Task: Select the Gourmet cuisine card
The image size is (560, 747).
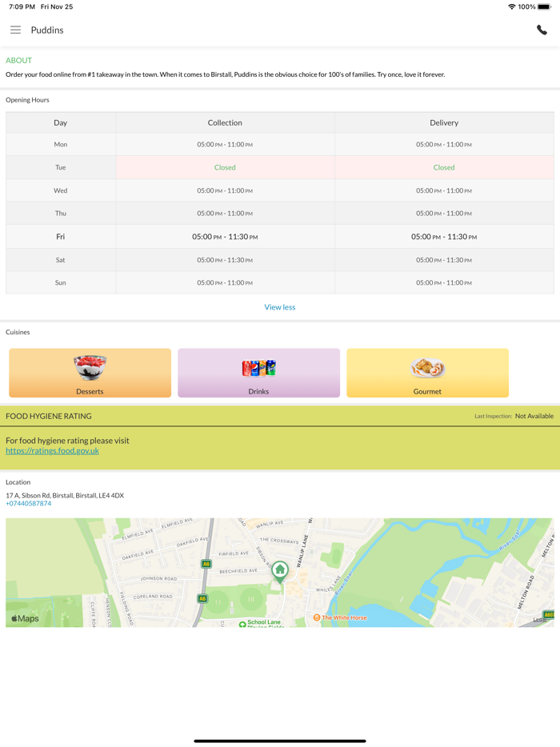Action: (x=427, y=373)
